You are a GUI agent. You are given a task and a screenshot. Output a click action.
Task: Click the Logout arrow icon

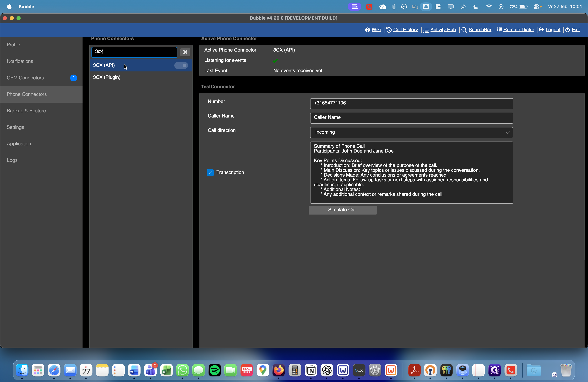[541, 30]
